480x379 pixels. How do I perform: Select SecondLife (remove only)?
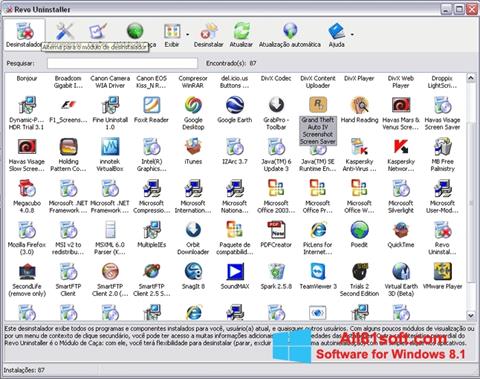(x=27, y=279)
